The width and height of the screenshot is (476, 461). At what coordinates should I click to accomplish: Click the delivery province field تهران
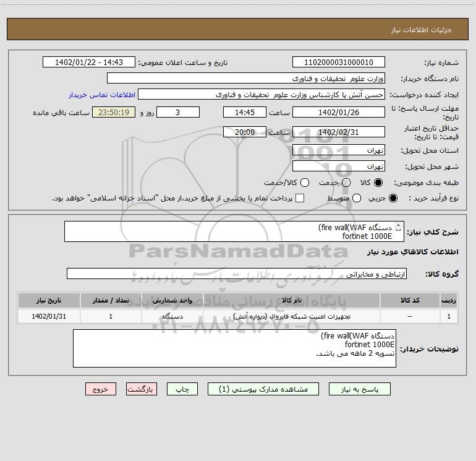point(339,150)
